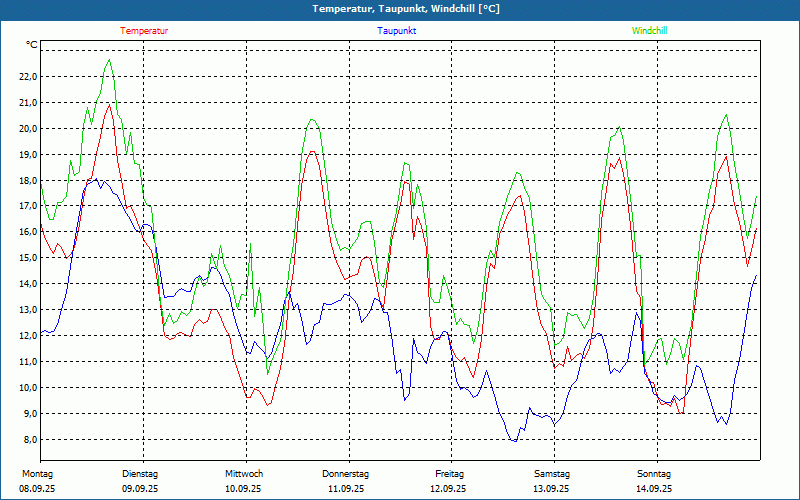Click the °C unit label
Image resolution: width=800 pixels, height=500 pixels.
pos(32,45)
